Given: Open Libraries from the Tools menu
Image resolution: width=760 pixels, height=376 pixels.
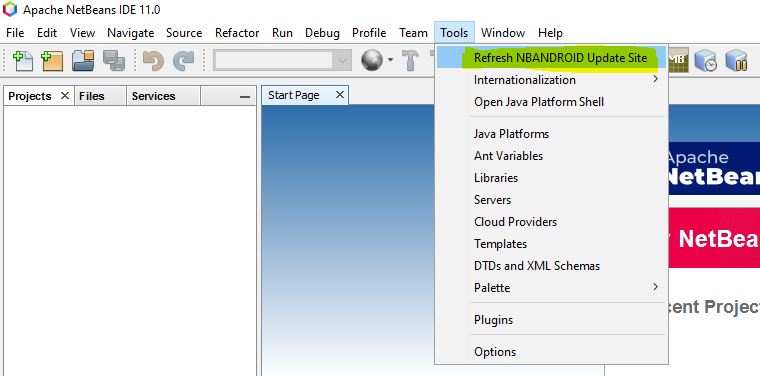Looking at the screenshot, I should tap(552, 178).
